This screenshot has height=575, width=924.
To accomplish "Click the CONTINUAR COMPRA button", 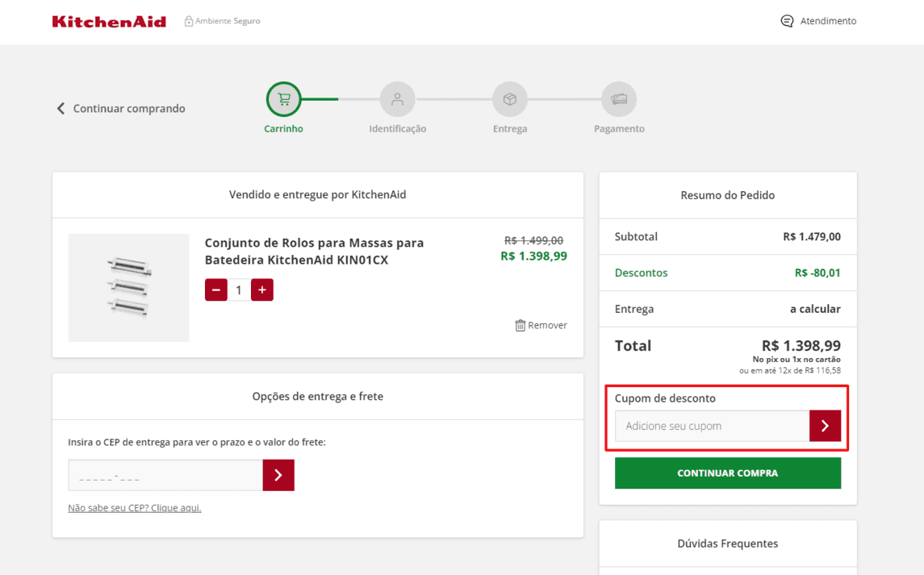I will click(x=728, y=473).
